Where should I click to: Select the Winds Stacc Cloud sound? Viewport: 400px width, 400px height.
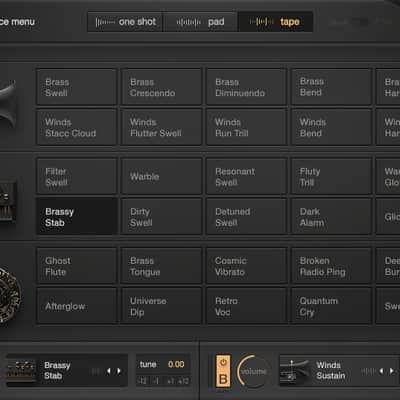pos(76,127)
